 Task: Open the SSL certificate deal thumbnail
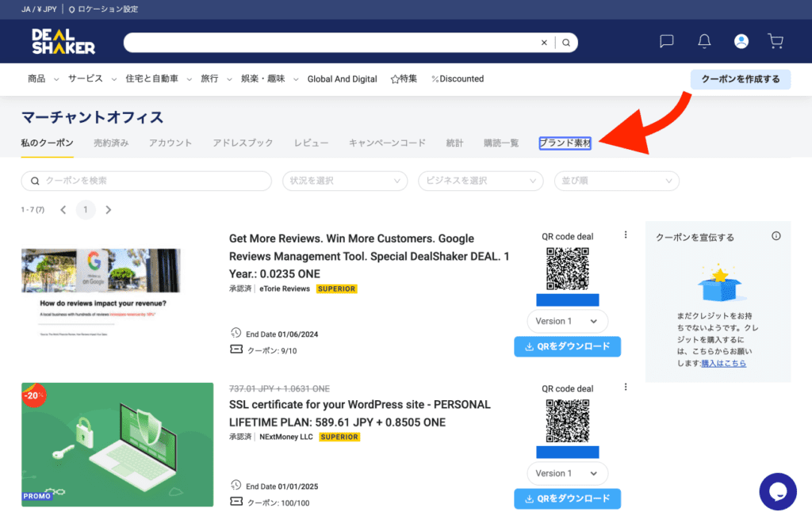tap(117, 445)
